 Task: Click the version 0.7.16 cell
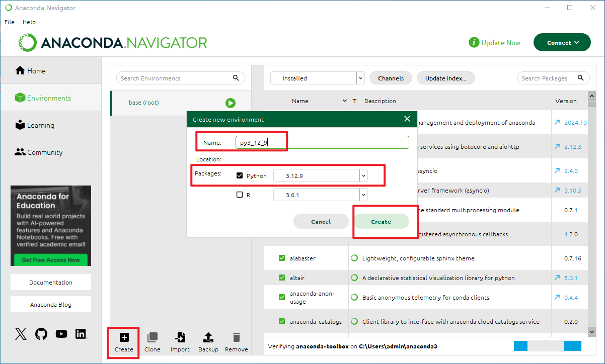point(573,258)
